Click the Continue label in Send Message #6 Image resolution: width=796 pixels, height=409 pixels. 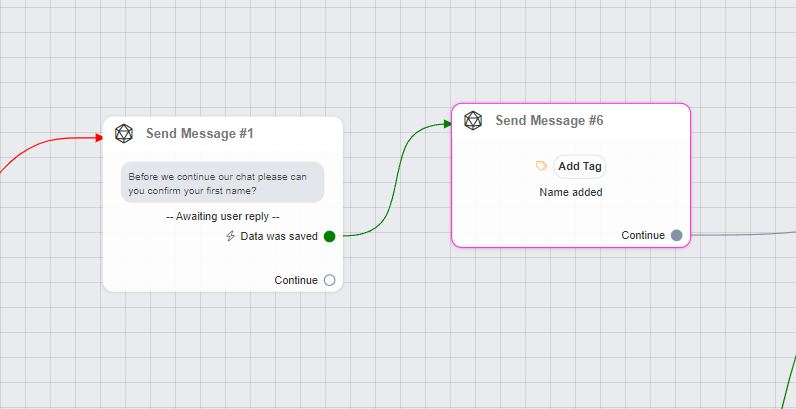[x=643, y=235]
